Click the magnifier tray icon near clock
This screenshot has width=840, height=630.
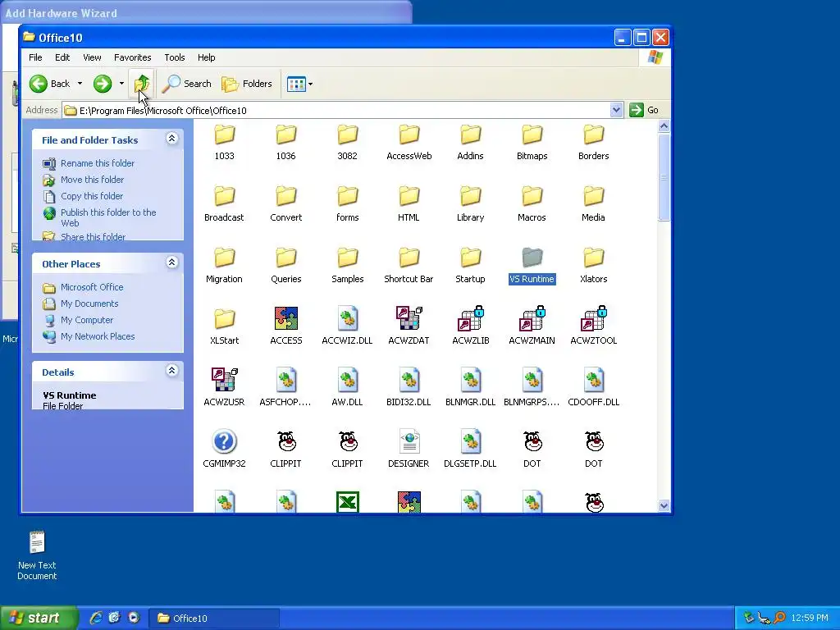click(779, 618)
